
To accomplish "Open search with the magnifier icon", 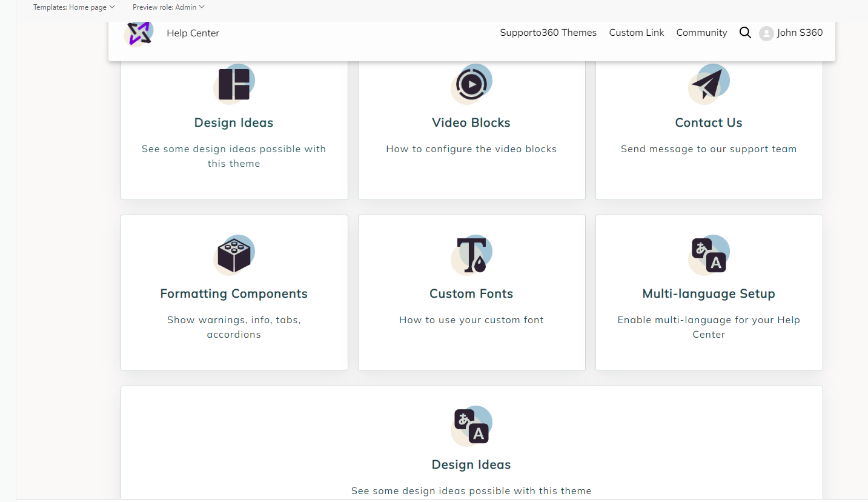I will pyautogui.click(x=745, y=33).
